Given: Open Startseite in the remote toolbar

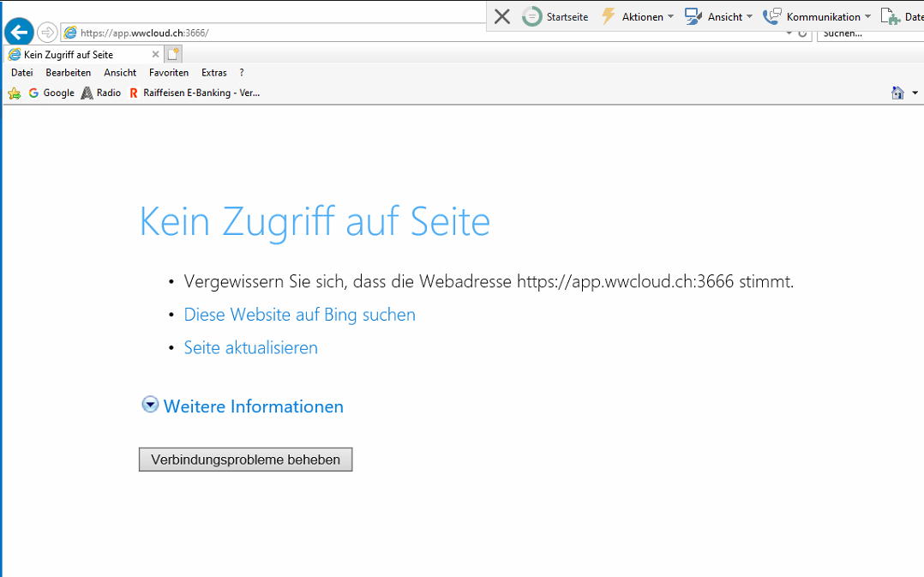Looking at the screenshot, I should tap(555, 16).
